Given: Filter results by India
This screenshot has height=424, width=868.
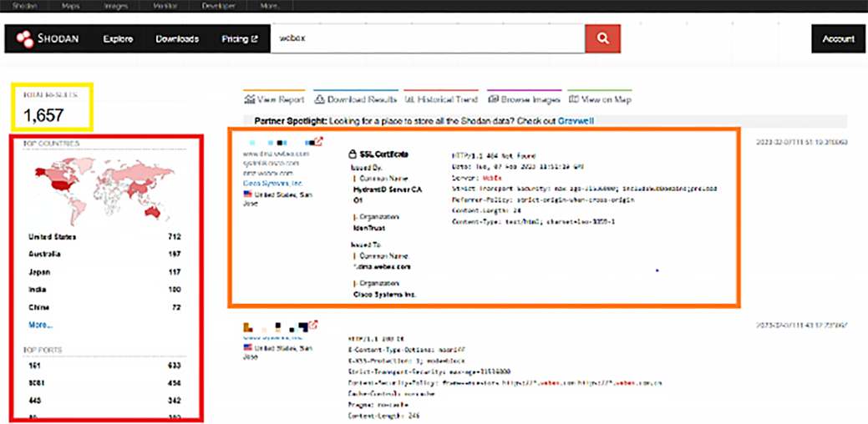Looking at the screenshot, I should [x=37, y=290].
